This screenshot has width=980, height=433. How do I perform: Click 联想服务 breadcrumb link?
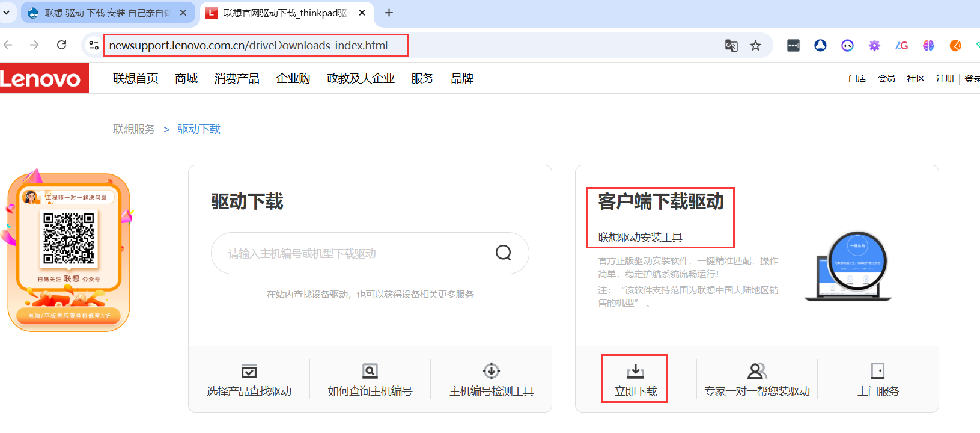coord(134,129)
